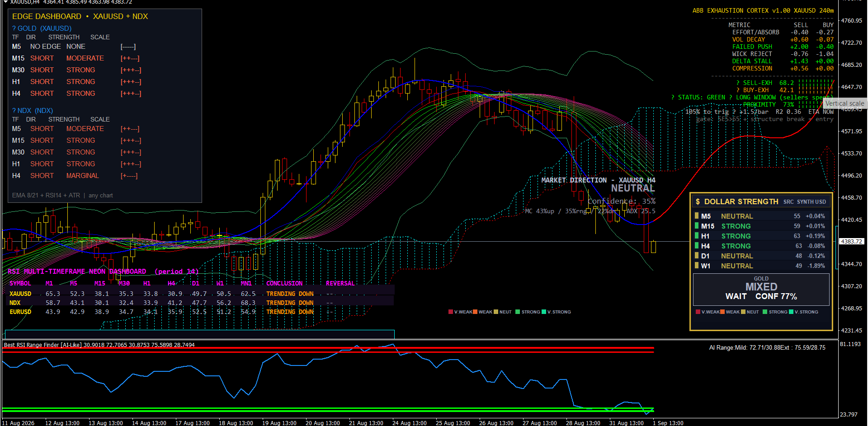Image resolution: width=868 pixels, height=426 pixels.
Task: Select the V.STRONG legend swatch in Dollar Strength
Action: (x=791, y=312)
